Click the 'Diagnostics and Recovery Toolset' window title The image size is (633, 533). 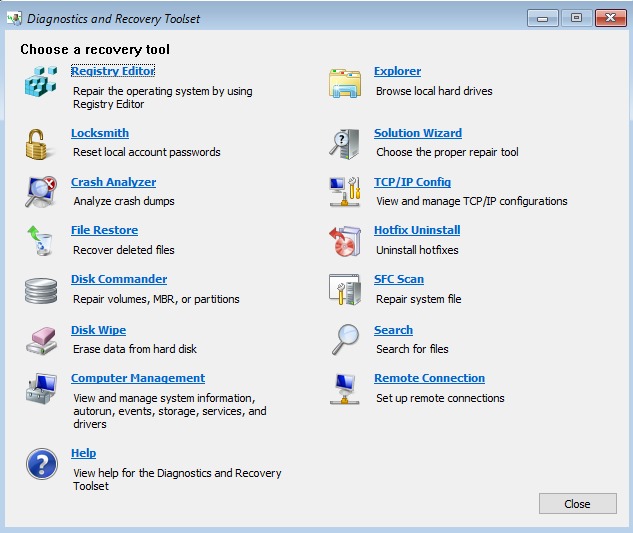113,19
